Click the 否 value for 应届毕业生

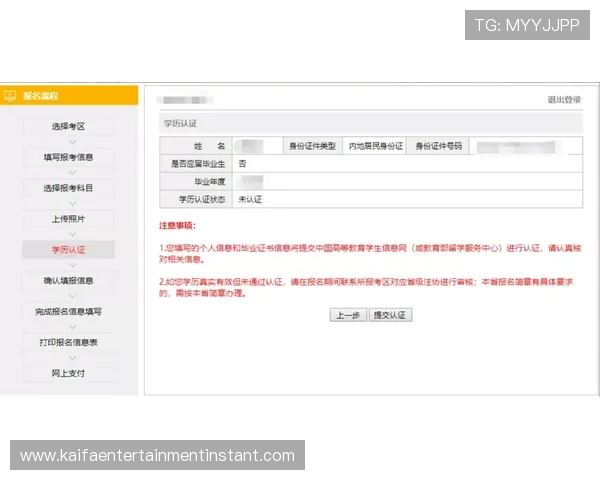click(242, 163)
